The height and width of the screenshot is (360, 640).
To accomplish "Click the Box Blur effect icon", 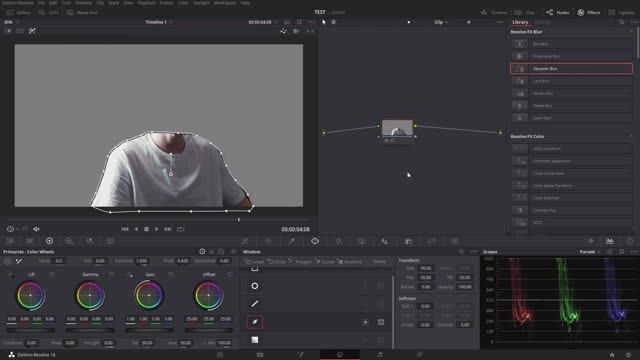I will click(x=520, y=44).
